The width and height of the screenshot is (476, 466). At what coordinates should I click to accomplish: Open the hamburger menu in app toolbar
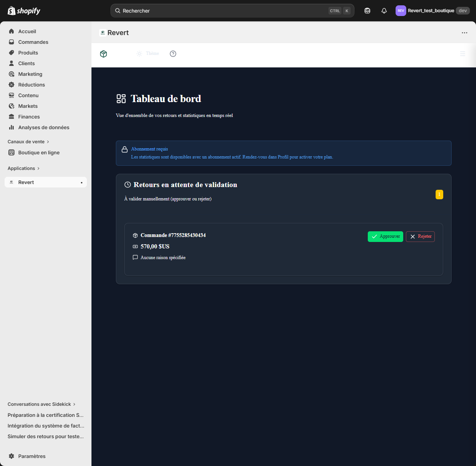(463, 54)
